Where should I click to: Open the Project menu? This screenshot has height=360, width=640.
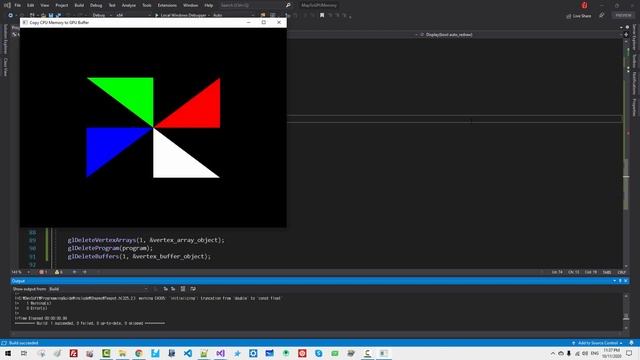pyautogui.click(x=62, y=5)
